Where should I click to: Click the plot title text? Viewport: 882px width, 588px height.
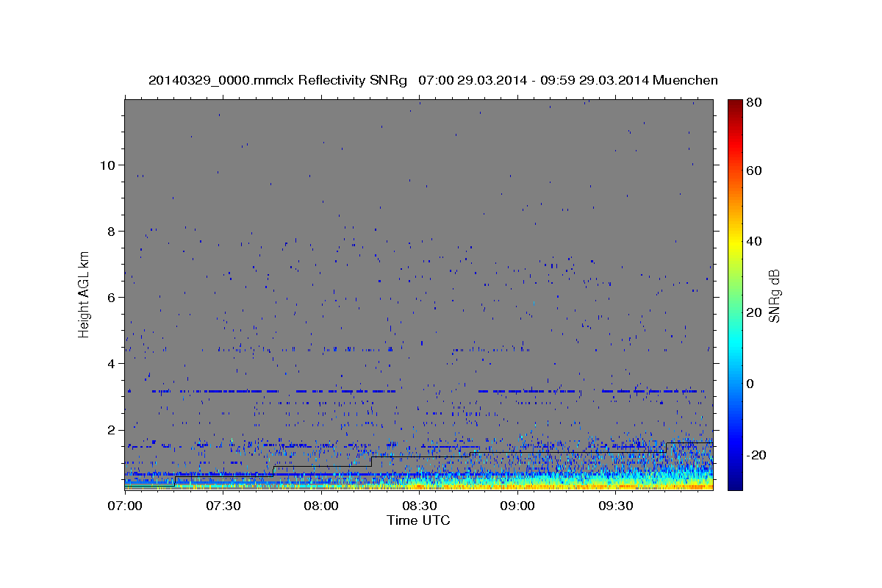coord(433,80)
